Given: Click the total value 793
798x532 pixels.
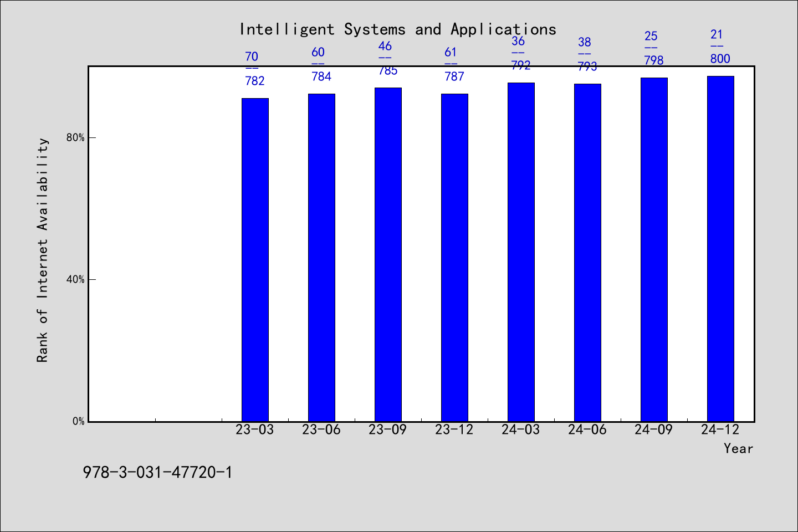Looking at the screenshot, I should coord(587,66).
